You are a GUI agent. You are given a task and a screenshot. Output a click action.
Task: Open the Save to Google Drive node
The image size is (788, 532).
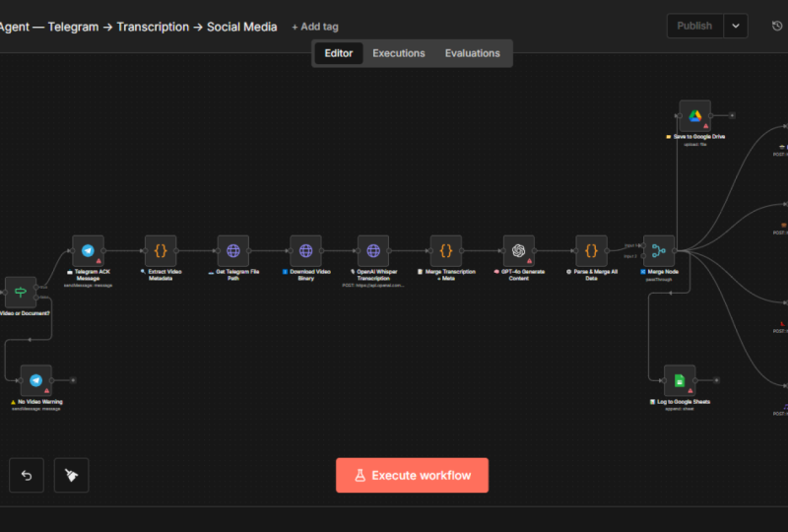pos(695,115)
